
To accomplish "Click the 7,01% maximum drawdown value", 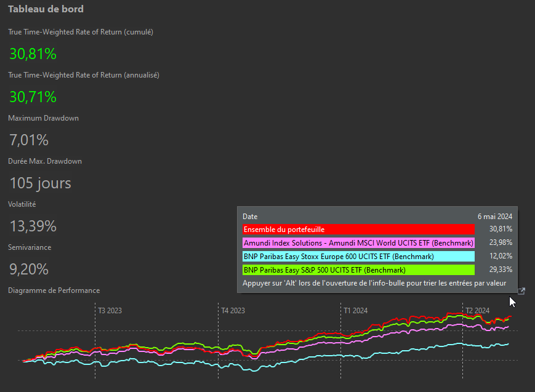I will [x=29, y=140].
